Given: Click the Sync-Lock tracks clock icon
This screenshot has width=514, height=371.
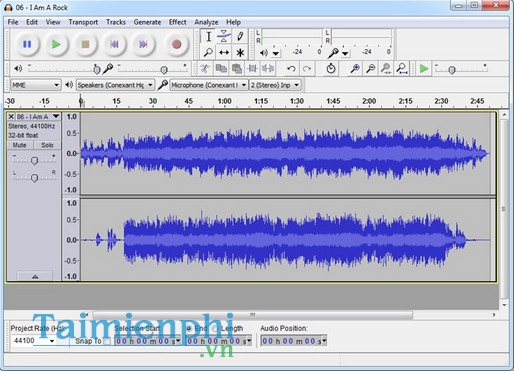Looking at the screenshot, I should pos(331,69).
